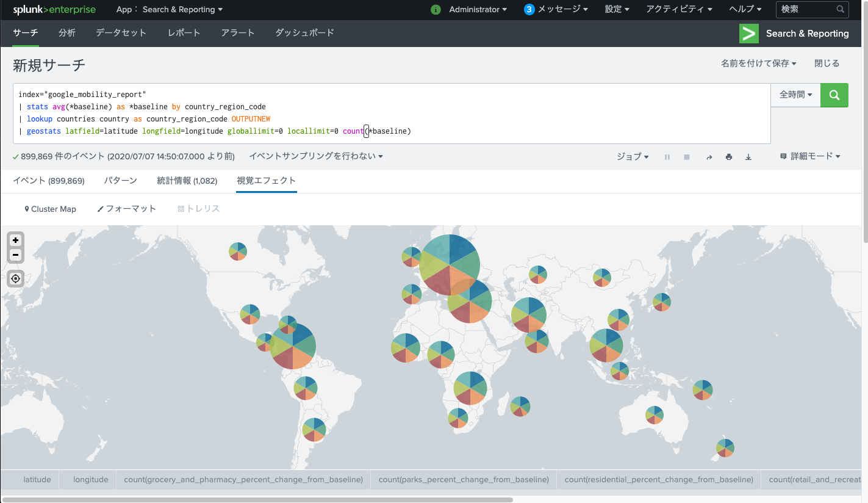Open the イベントサンプリングを行わない dropdown
868x503 pixels.
[x=316, y=157]
